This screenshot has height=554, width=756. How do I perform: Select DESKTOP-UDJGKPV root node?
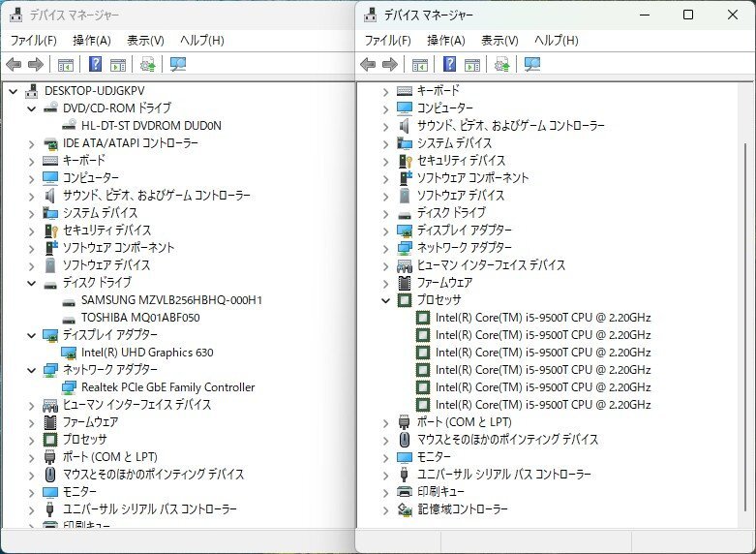pyautogui.click(x=95, y=91)
